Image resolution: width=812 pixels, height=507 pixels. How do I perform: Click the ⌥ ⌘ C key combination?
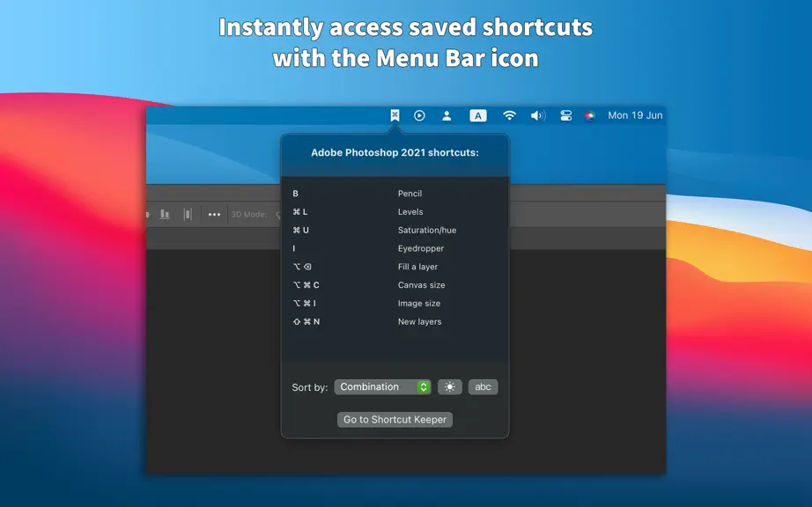(306, 285)
